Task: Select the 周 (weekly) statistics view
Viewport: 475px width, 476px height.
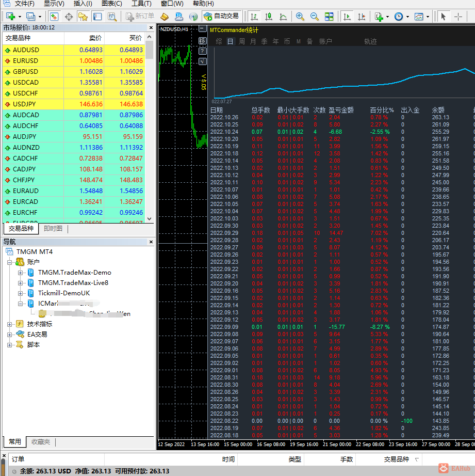Action: 241,41
